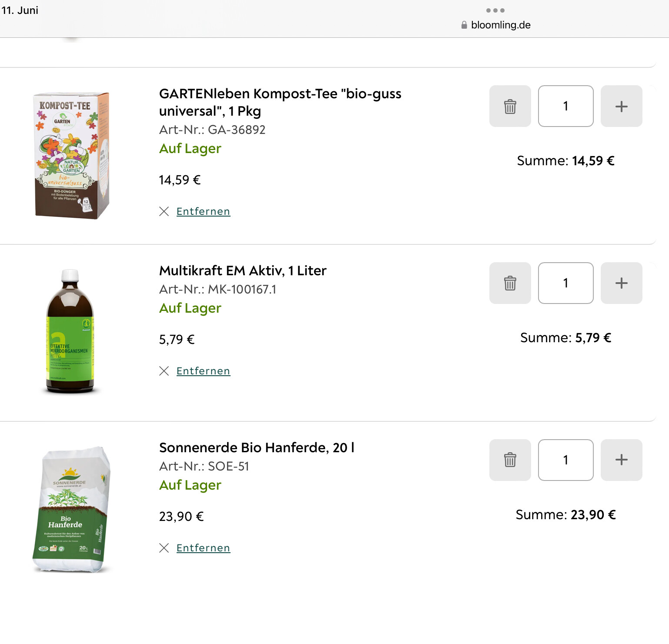Focus the Multikraft EM Aktiv quantity field
669x644 pixels.
(565, 283)
